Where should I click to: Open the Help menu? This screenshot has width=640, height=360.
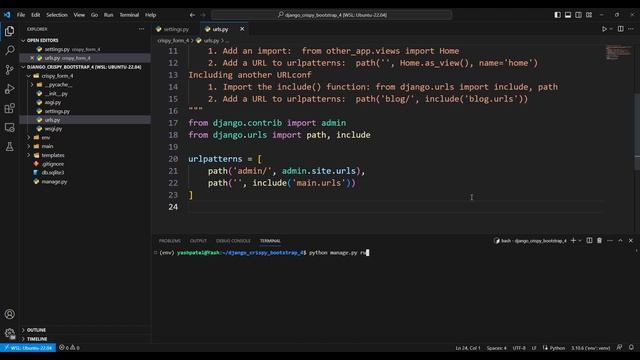(151, 15)
